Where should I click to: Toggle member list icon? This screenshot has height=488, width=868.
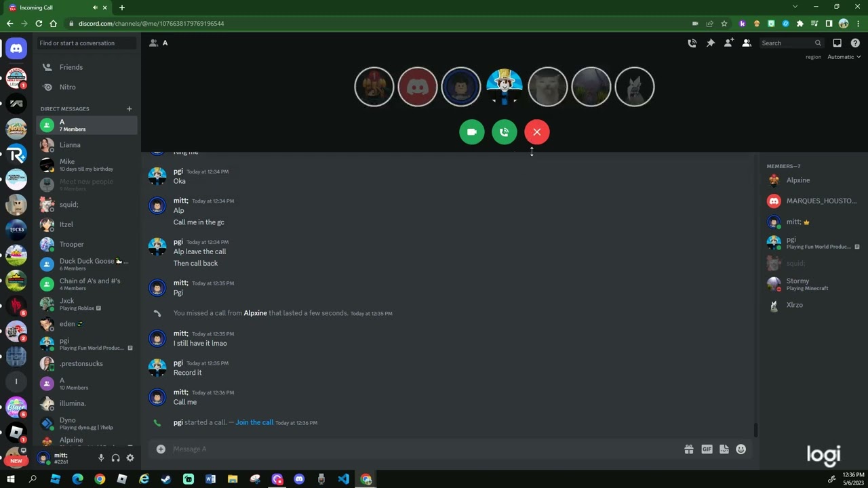click(747, 43)
